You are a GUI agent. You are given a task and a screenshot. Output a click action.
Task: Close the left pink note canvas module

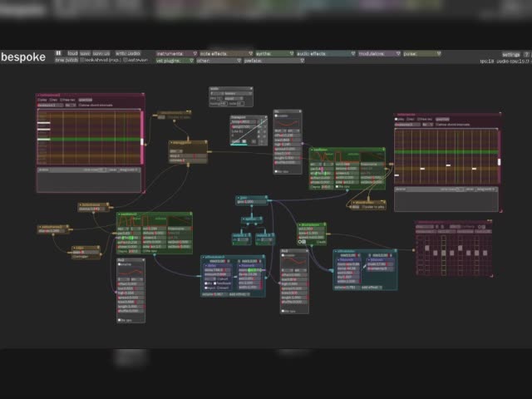143,95
